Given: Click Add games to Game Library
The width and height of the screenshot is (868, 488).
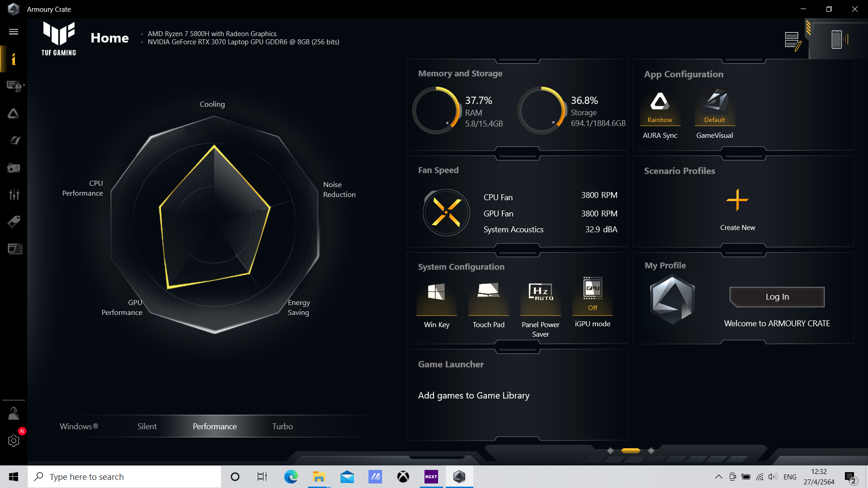Looking at the screenshot, I should tap(474, 395).
